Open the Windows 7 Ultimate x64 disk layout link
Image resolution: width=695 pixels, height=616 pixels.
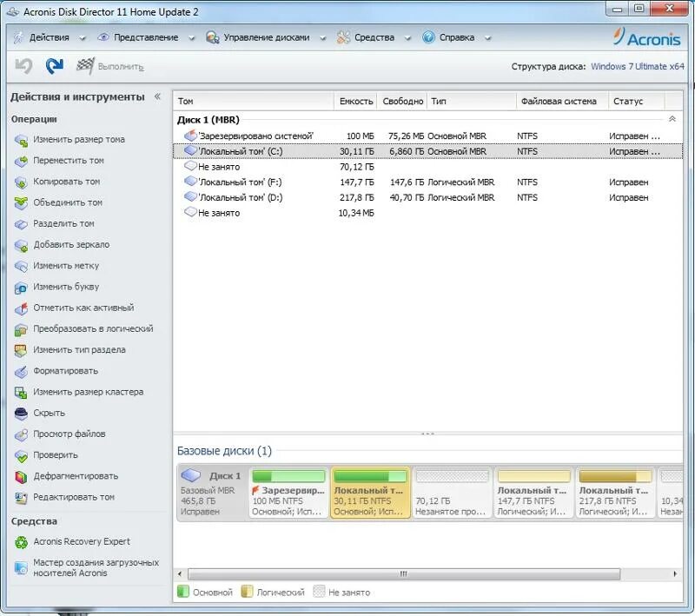click(638, 67)
